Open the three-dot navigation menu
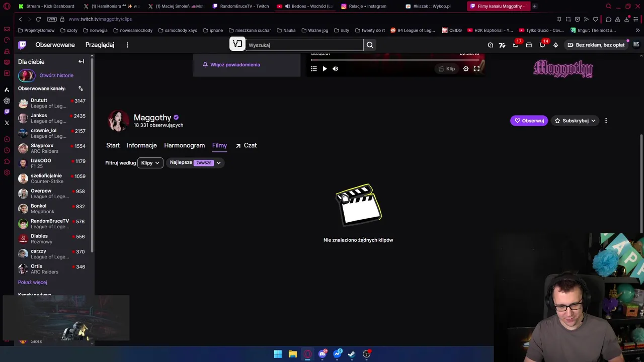 point(127,45)
